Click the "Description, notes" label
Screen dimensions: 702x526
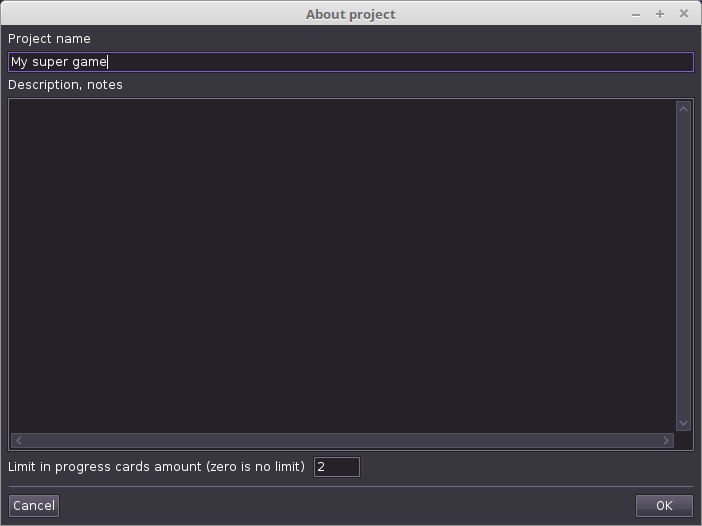(65, 85)
